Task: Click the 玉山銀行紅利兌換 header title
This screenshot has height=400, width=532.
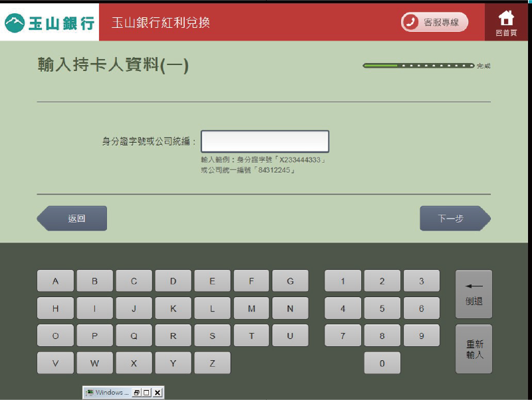Action: pos(161,23)
